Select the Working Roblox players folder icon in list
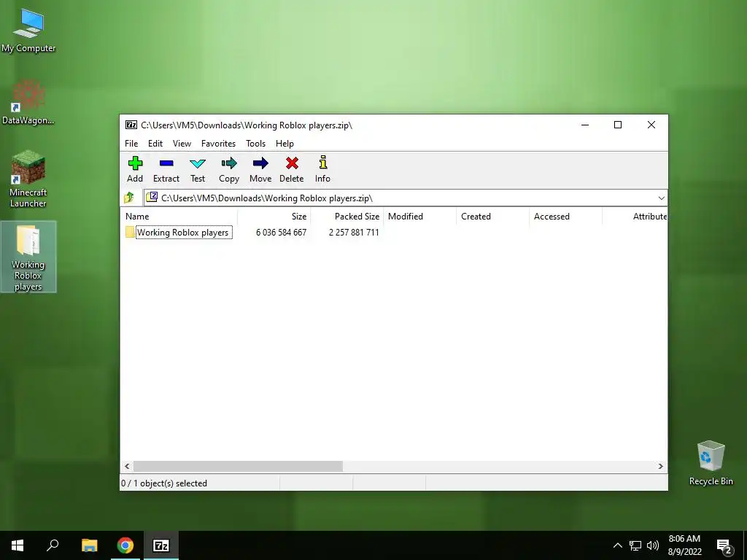 (x=130, y=233)
